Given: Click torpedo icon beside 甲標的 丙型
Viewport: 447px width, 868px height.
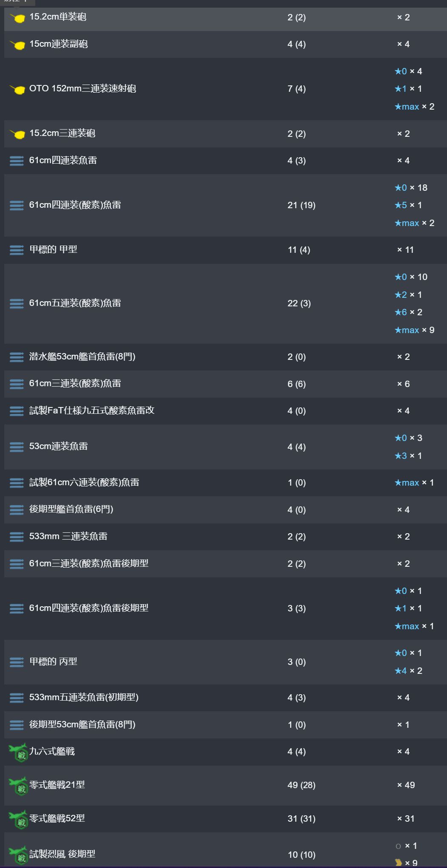Looking at the screenshot, I should pyautogui.click(x=17, y=662).
